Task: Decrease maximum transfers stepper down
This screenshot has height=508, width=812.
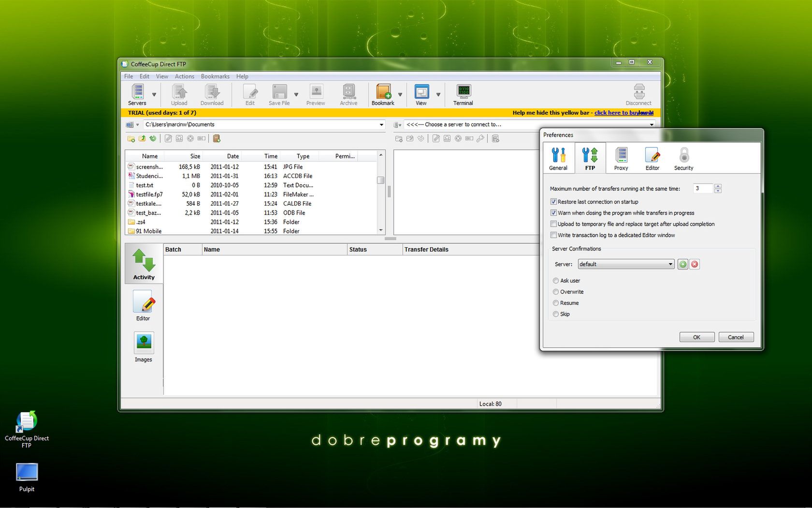Action: tap(718, 191)
